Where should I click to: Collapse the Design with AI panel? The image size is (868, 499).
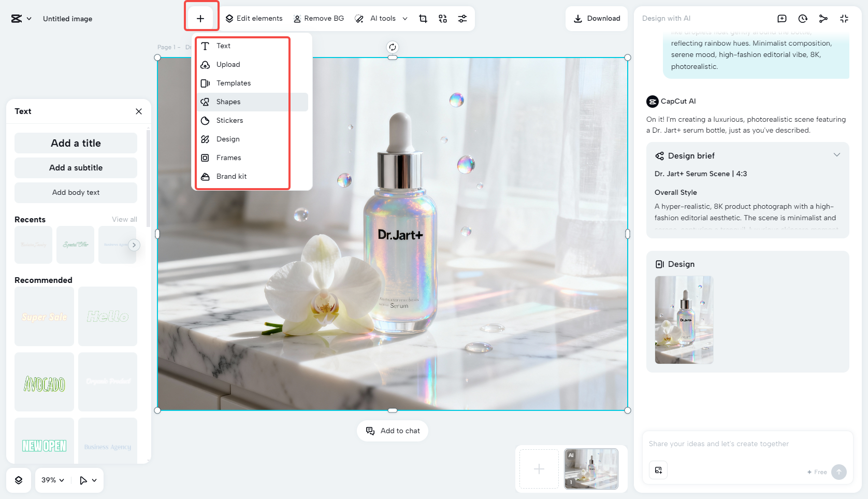[x=844, y=18]
